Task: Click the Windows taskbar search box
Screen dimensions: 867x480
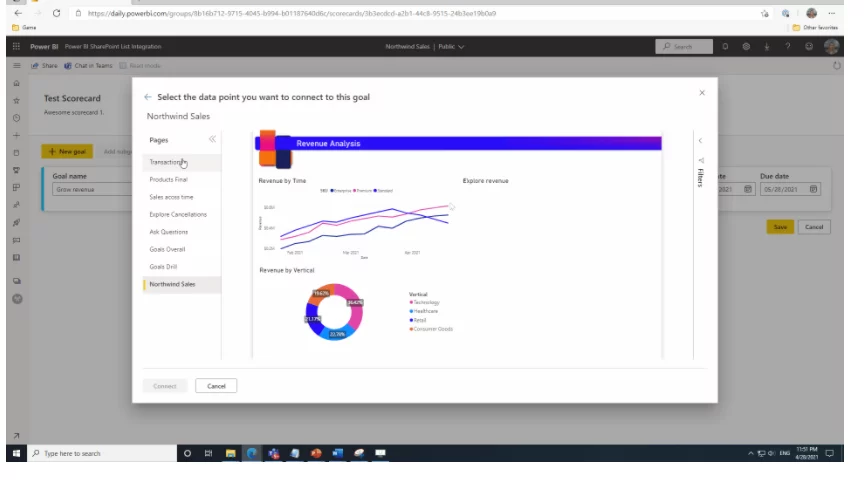Action: pos(102,453)
